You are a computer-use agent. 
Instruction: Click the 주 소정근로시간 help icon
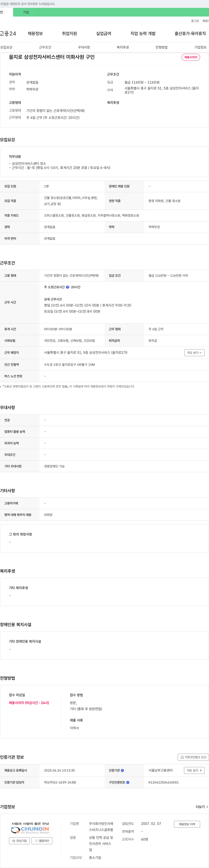[x=67, y=287]
